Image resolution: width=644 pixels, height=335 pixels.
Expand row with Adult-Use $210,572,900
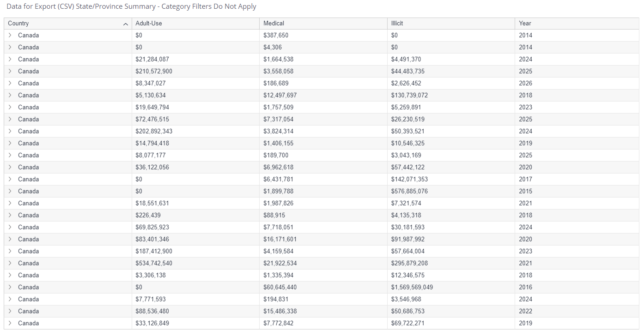10,72
